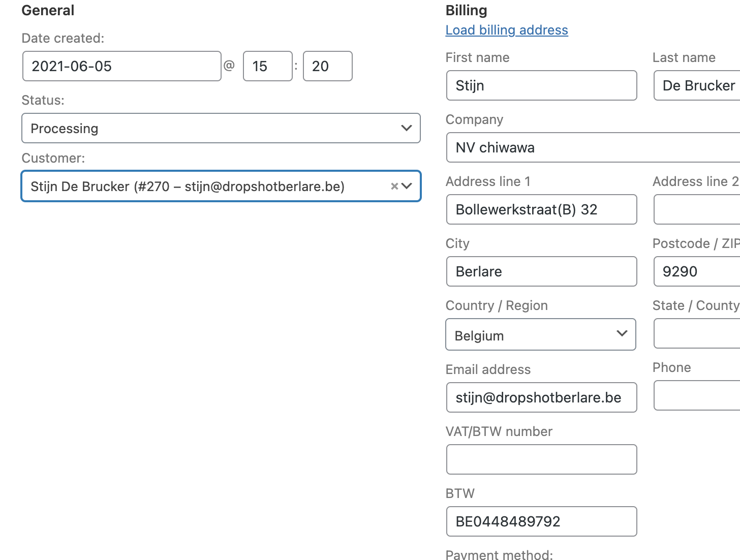740x560 pixels.
Task: Edit the Postcode field containing 9290
Action: pyautogui.click(x=697, y=271)
